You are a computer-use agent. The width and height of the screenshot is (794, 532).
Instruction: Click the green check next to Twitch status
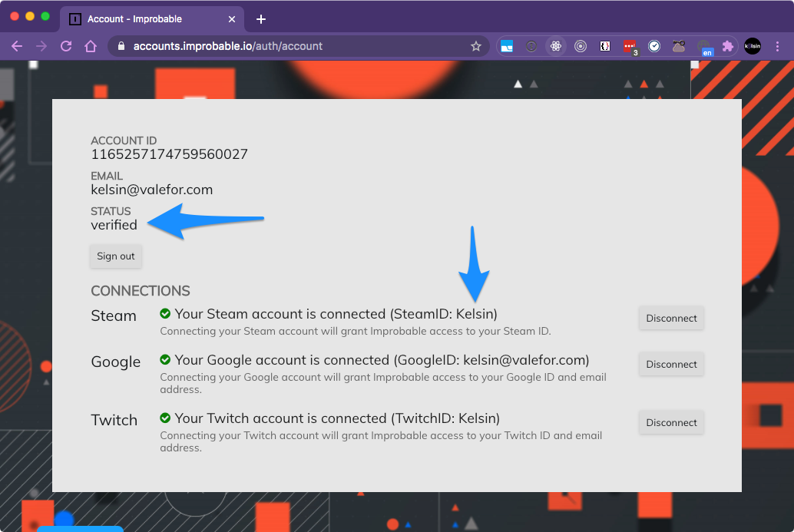click(165, 418)
